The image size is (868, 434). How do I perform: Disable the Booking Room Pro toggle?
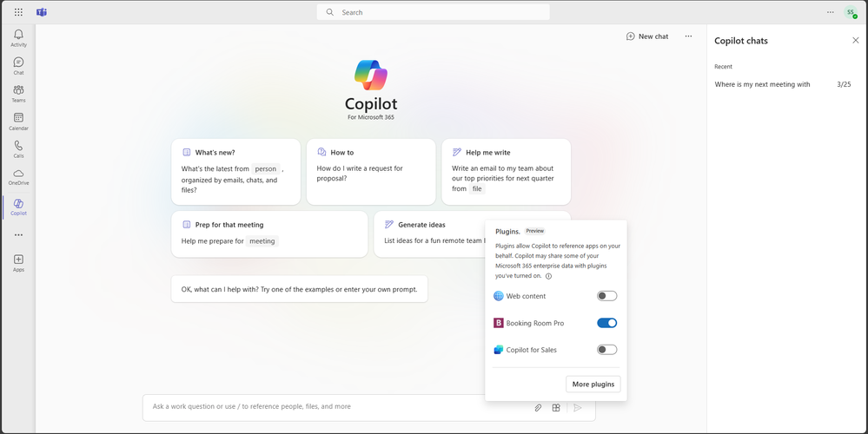[x=606, y=323]
